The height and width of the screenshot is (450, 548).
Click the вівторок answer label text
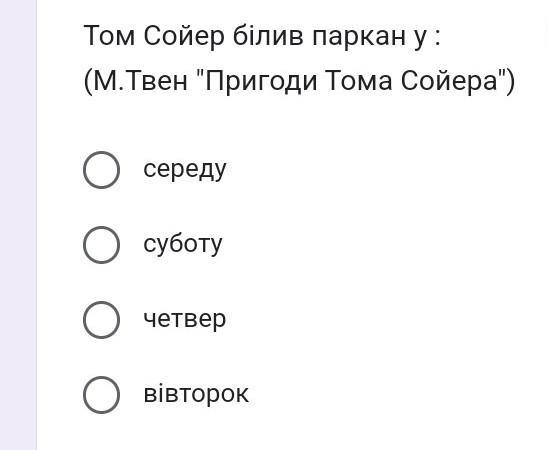(196, 394)
